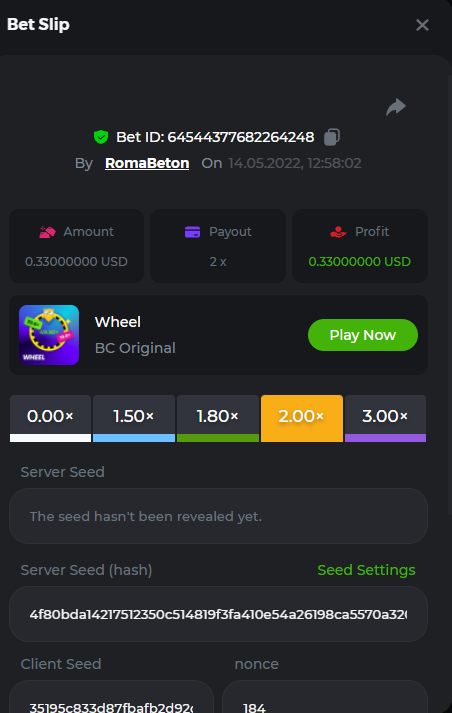Image resolution: width=452 pixels, height=713 pixels.
Task: Select the green 1.80× multiplier tile
Action: pos(218,418)
